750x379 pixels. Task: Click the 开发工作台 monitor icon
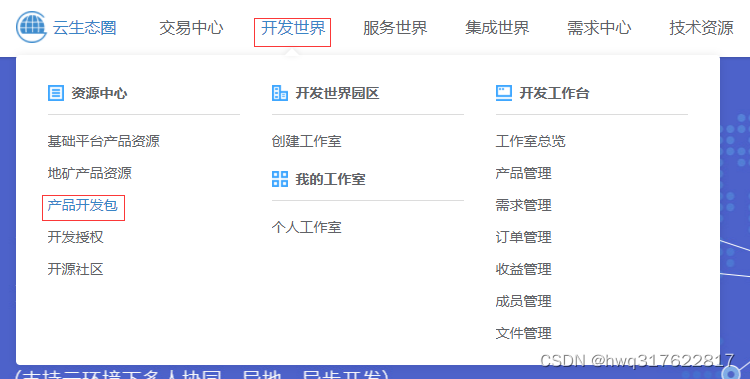pos(504,93)
